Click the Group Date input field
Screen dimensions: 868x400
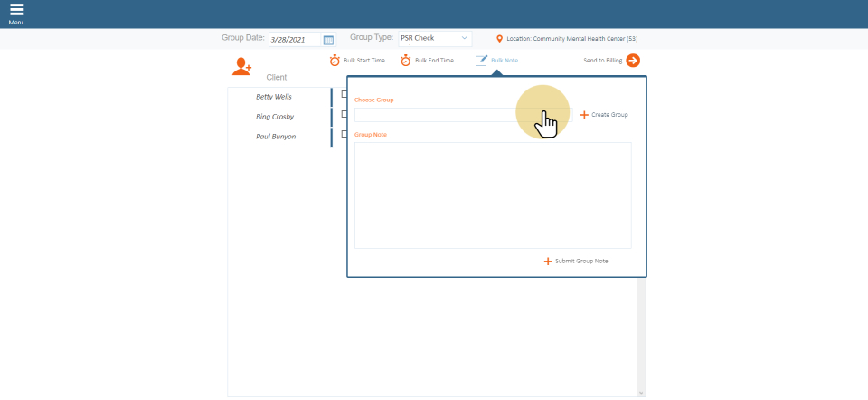(x=295, y=40)
